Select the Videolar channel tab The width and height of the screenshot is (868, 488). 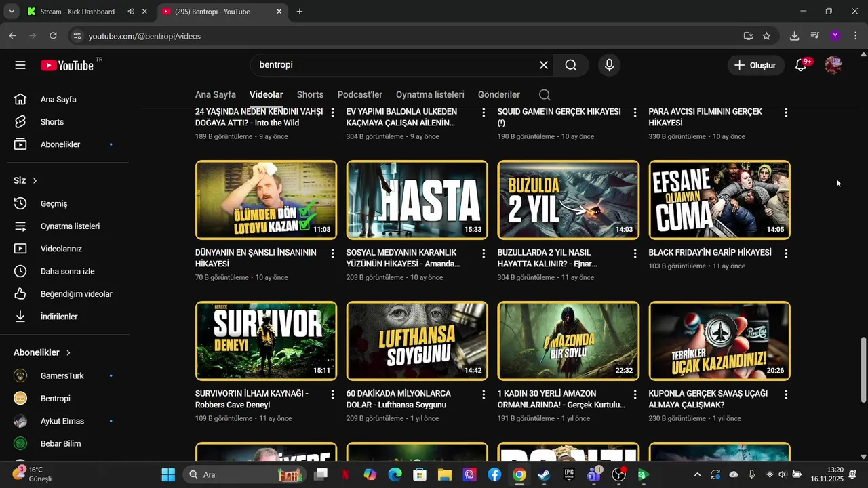coord(267,95)
